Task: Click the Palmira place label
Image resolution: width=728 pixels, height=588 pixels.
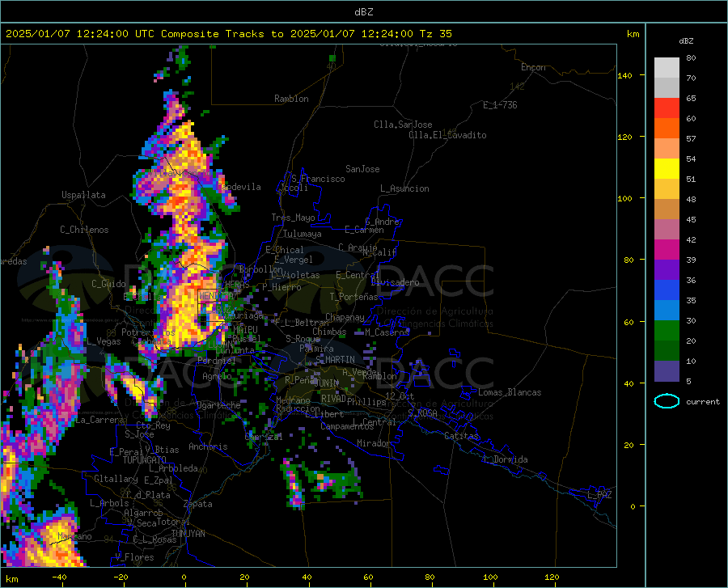Action: coord(316,348)
